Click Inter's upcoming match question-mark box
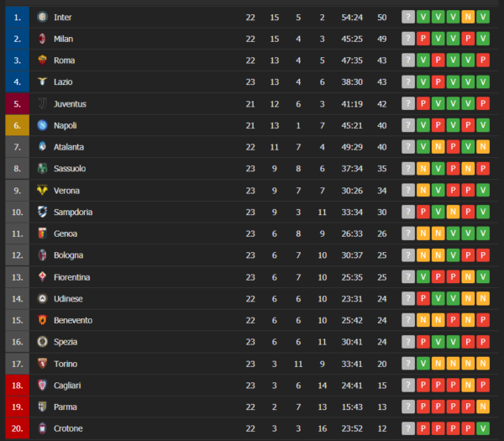 (x=408, y=17)
